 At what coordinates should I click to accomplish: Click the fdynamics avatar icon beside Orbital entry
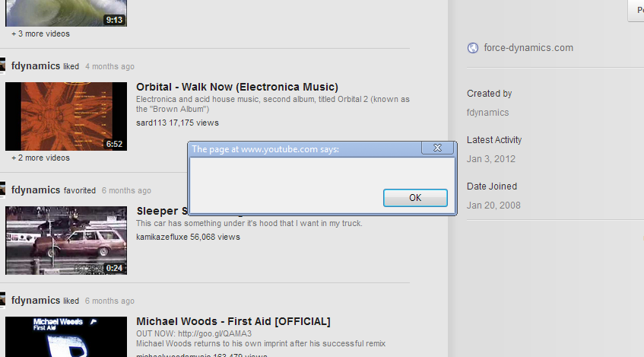2,65
